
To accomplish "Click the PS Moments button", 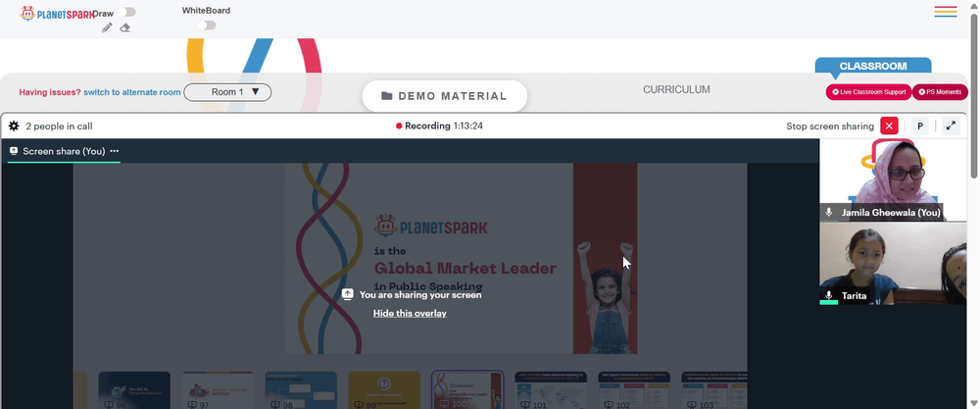I will pyautogui.click(x=940, y=92).
